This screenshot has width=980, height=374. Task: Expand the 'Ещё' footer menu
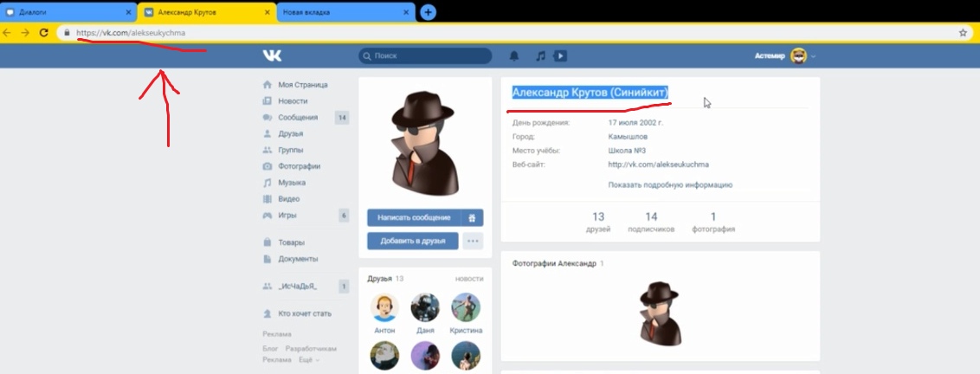(308, 359)
